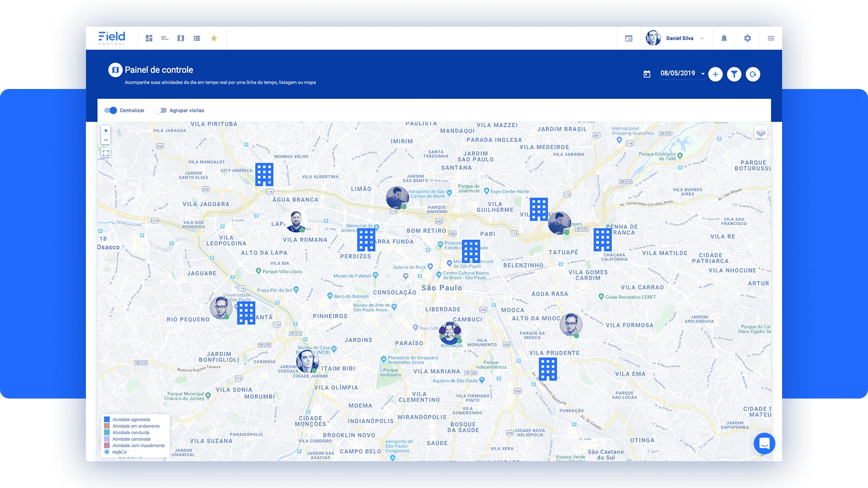Image resolution: width=868 pixels, height=488 pixels.
Task: Switch to timeline view icon
Action: pyautogui.click(x=165, y=38)
